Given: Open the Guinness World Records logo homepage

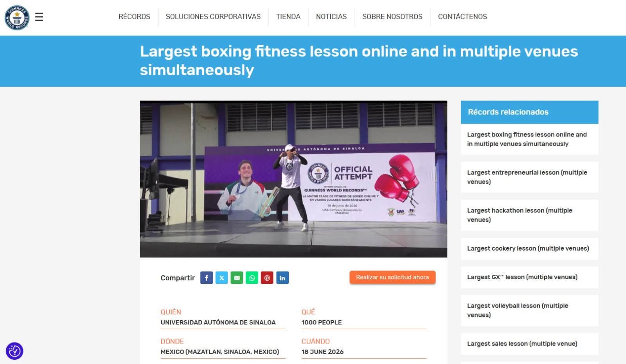Looking at the screenshot, I should (x=17, y=18).
